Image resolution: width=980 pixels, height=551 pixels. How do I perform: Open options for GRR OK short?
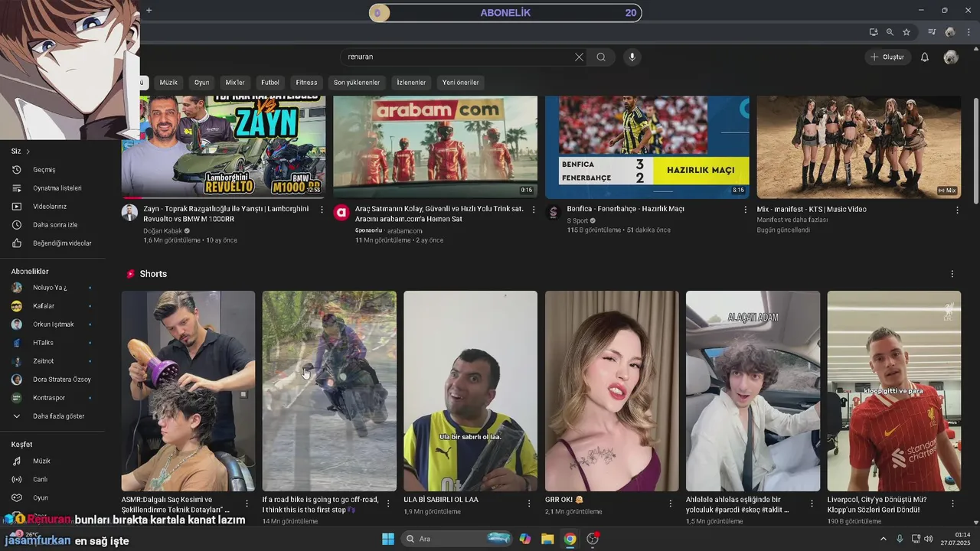pos(670,504)
